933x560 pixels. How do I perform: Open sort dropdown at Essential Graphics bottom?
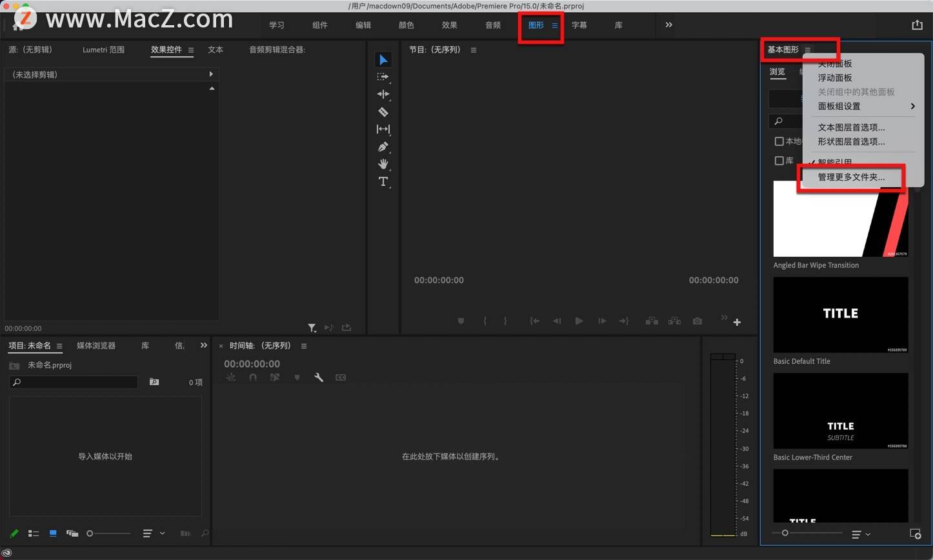coord(861,534)
